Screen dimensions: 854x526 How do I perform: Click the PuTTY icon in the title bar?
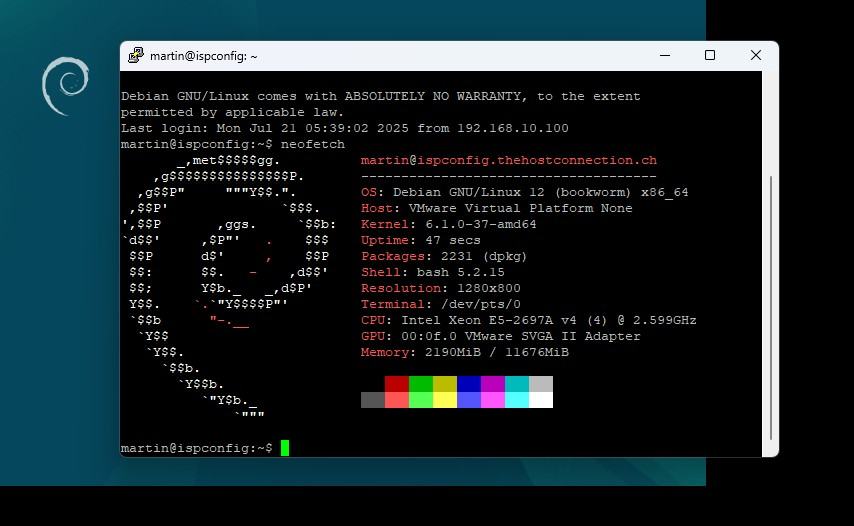coord(136,56)
